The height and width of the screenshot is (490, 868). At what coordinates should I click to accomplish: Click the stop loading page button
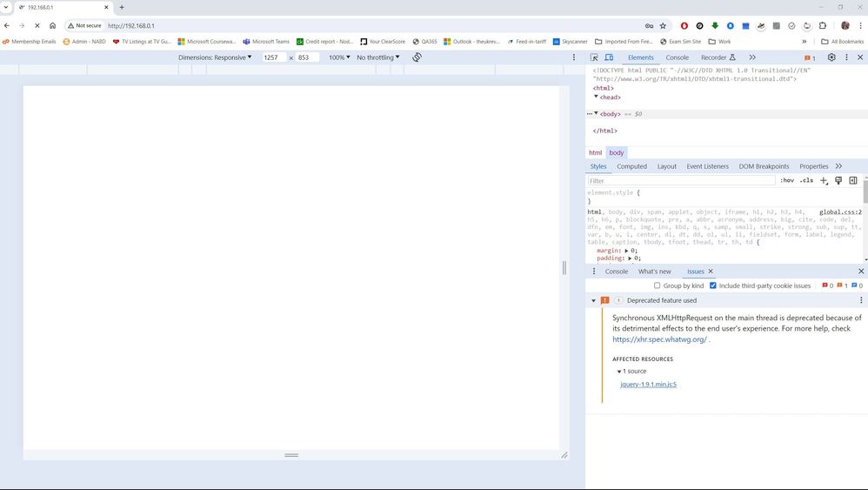[x=37, y=25]
